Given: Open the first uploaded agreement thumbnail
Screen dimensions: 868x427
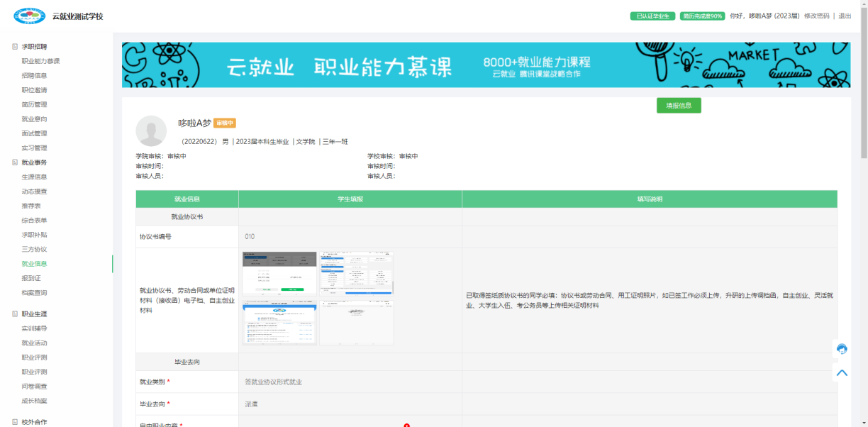Looking at the screenshot, I should pyautogui.click(x=279, y=272).
